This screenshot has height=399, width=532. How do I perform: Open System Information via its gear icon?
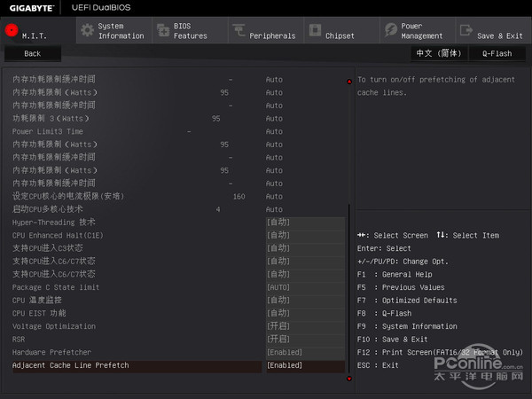pyautogui.click(x=87, y=30)
